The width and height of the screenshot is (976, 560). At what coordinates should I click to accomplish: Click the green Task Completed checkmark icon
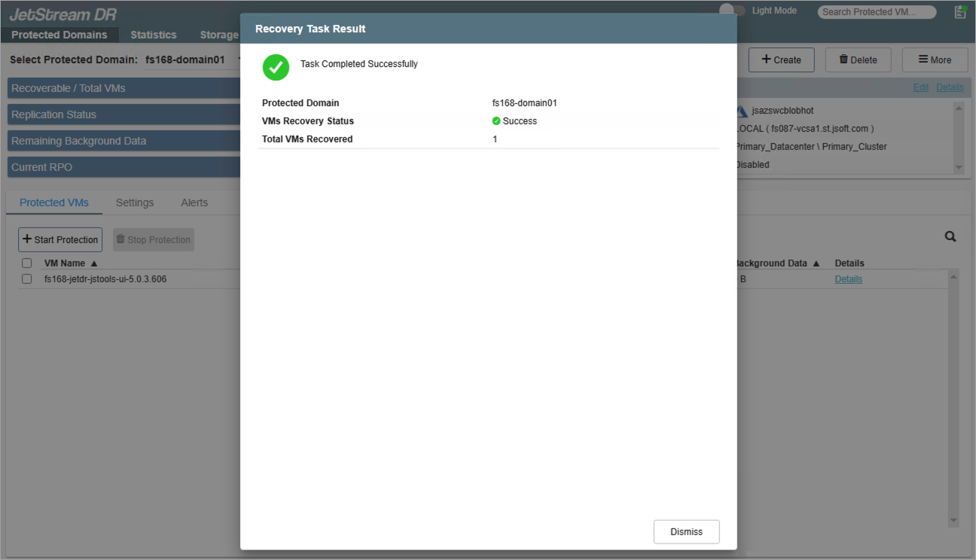click(x=276, y=67)
